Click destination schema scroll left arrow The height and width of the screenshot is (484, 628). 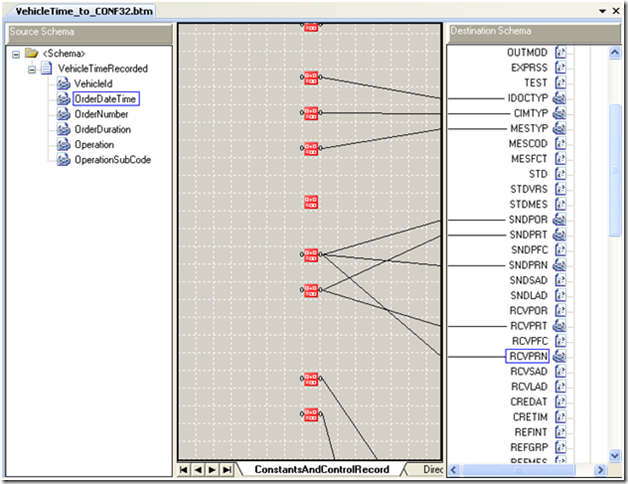453,470
